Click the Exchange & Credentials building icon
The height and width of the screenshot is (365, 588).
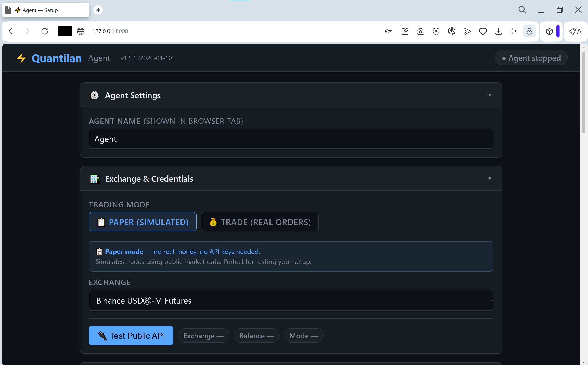[x=94, y=179]
